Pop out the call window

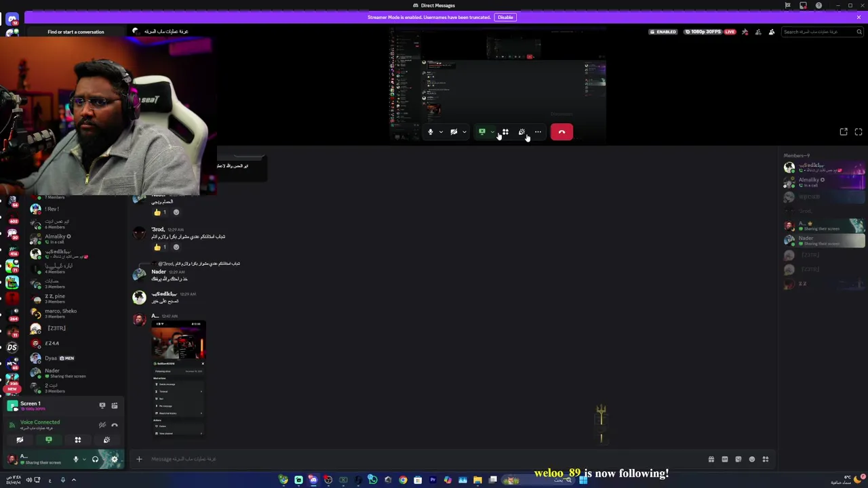point(844,132)
